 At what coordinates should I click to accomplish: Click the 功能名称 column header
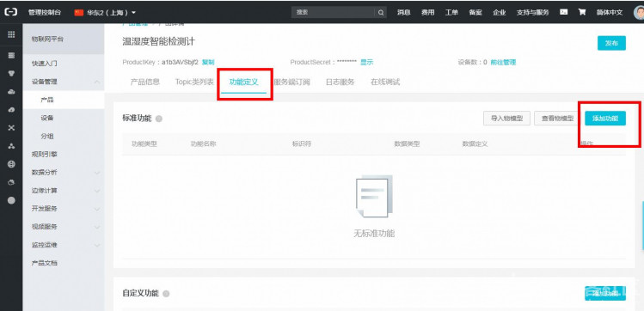tap(203, 144)
